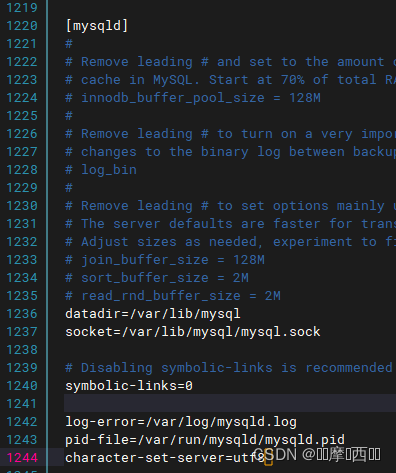Click line number 1244 in gutter
Viewport: 396px width, 473px height.
point(22,458)
